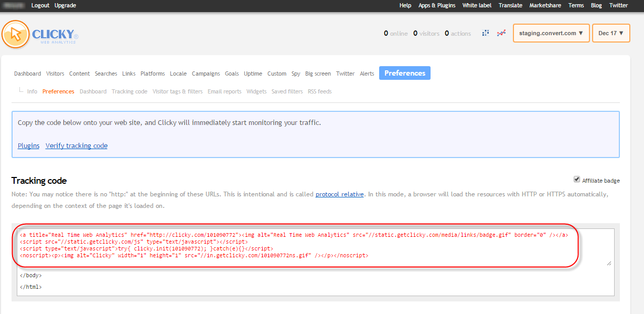Open the line graph icon near visitor stats
This screenshot has width=644, height=314.
pos(501,33)
